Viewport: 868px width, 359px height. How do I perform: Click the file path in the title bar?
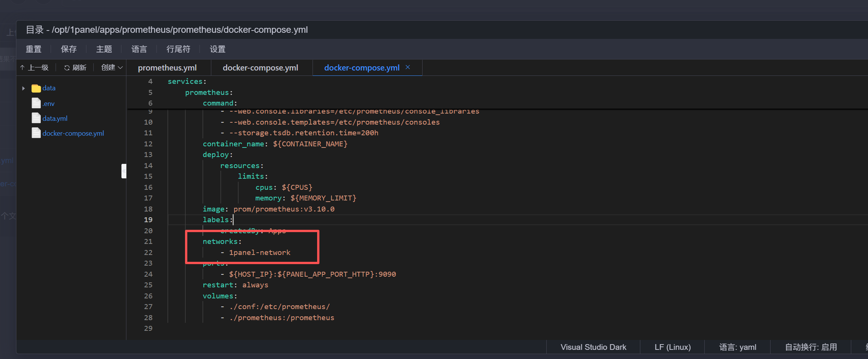[180, 30]
